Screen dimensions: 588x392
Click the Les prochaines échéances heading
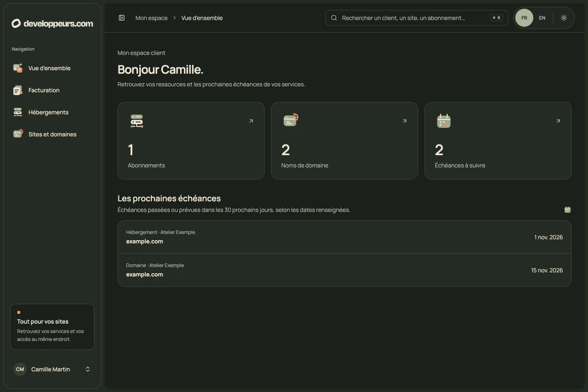click(169, 198)
